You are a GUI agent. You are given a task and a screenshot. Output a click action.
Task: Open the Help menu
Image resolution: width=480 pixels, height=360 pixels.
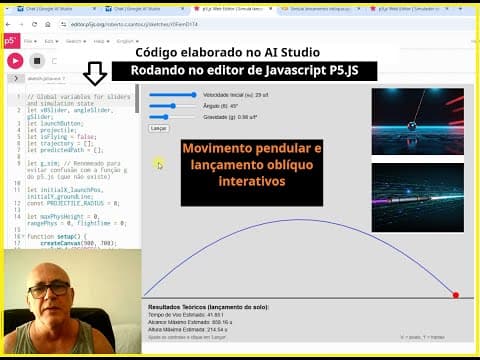[101, 41]
